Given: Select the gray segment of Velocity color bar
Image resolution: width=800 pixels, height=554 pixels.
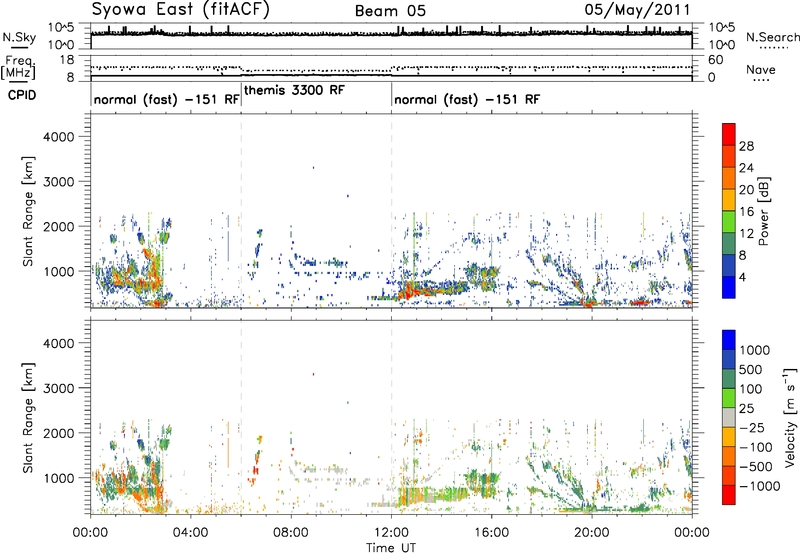Looking at the screenshot, I should point(729,417).
